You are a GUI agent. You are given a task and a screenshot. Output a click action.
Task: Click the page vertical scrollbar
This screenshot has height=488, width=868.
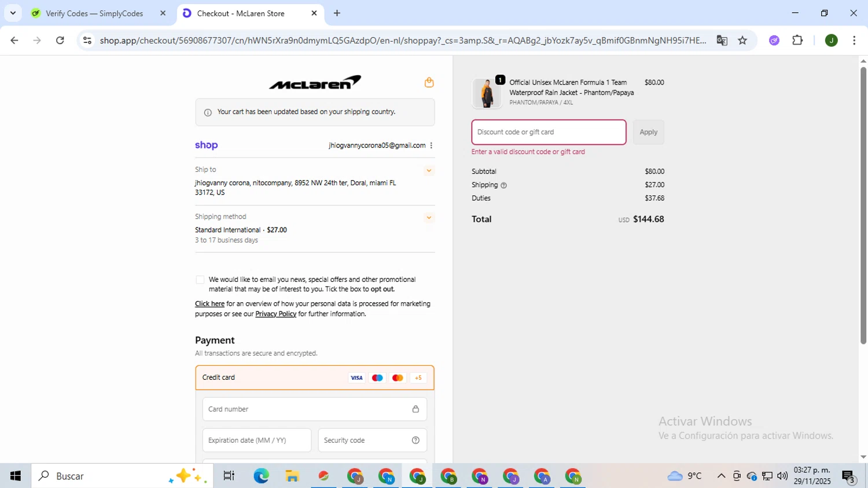click(x=863, y=206)
